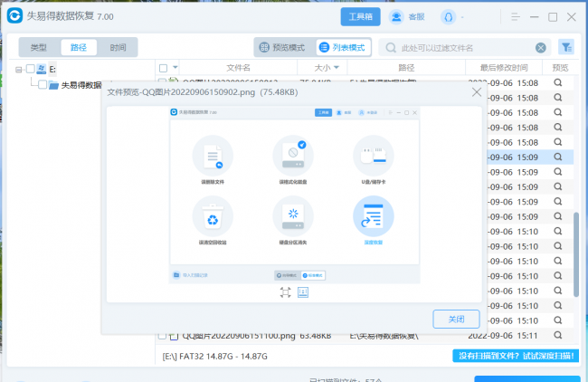The height and width of the screenshot is (382, 588).
Task: Toggle the select-all header checkbox
Action: point(163,68)
